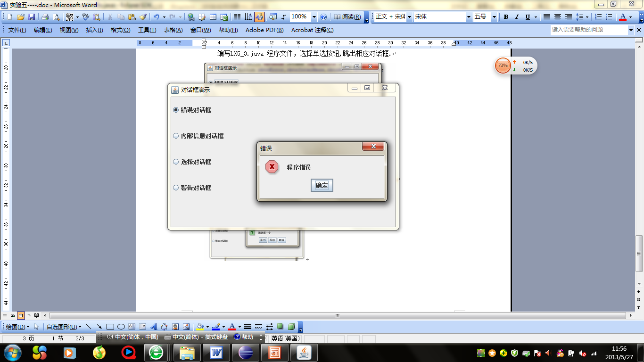Open the 绘图 Draw menu dropdown
This screenshot has width=644, height=362.
17,327
